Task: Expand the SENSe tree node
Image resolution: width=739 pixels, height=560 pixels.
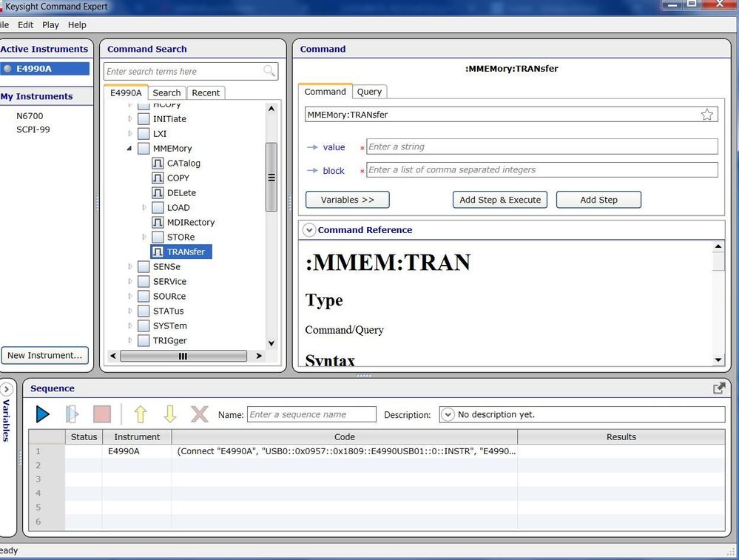Action: (130, 266)
